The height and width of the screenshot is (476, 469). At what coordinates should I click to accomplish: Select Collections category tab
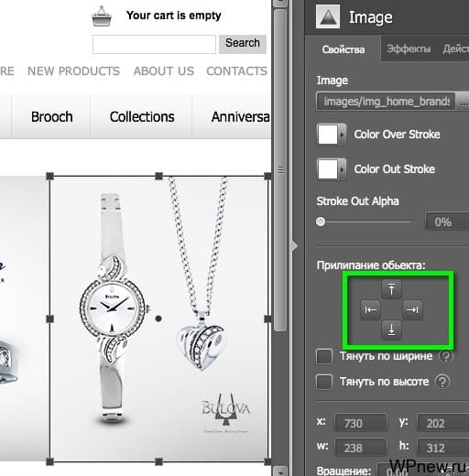142,117
